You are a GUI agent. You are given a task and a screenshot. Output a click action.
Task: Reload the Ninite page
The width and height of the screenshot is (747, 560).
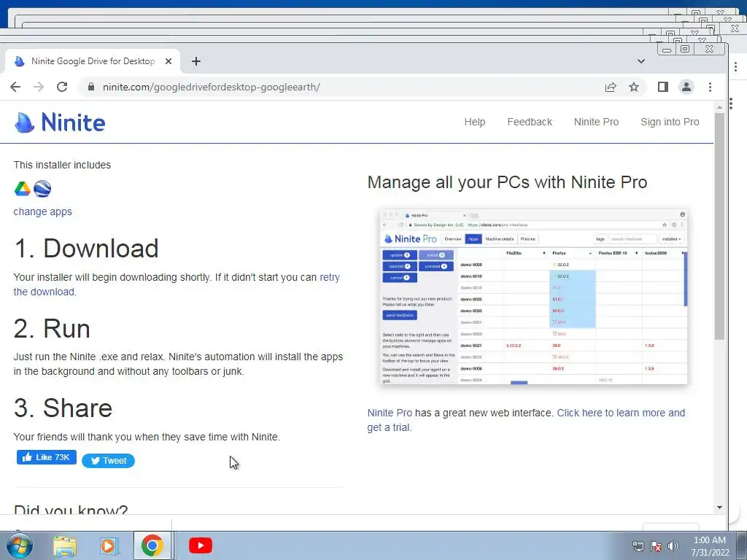coord(62,87)
